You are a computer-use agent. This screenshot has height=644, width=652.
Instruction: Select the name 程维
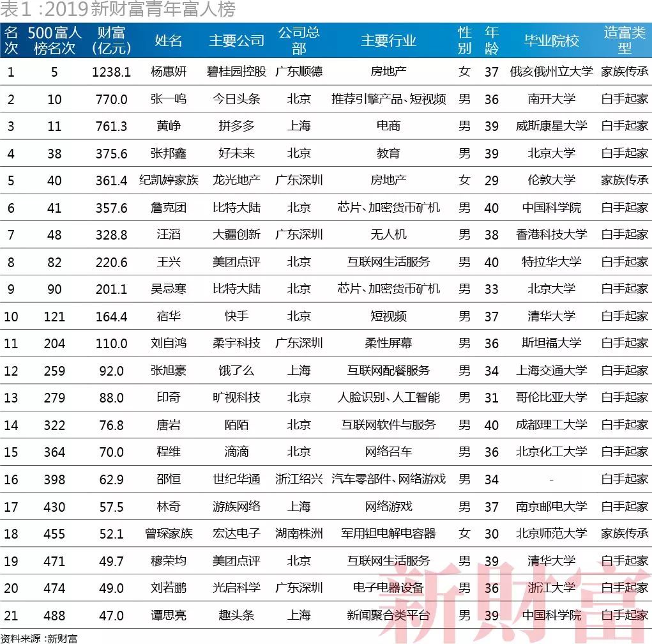coord(169,452)
